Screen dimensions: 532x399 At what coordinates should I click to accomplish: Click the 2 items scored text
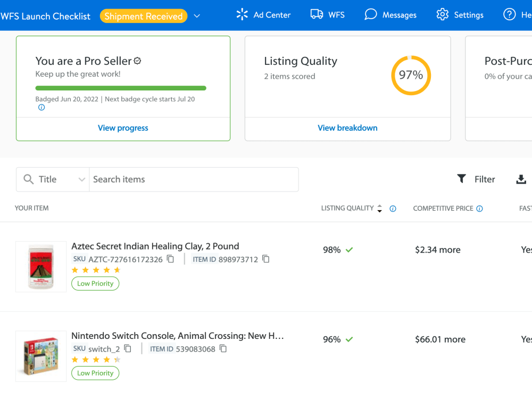coord(289,76)
